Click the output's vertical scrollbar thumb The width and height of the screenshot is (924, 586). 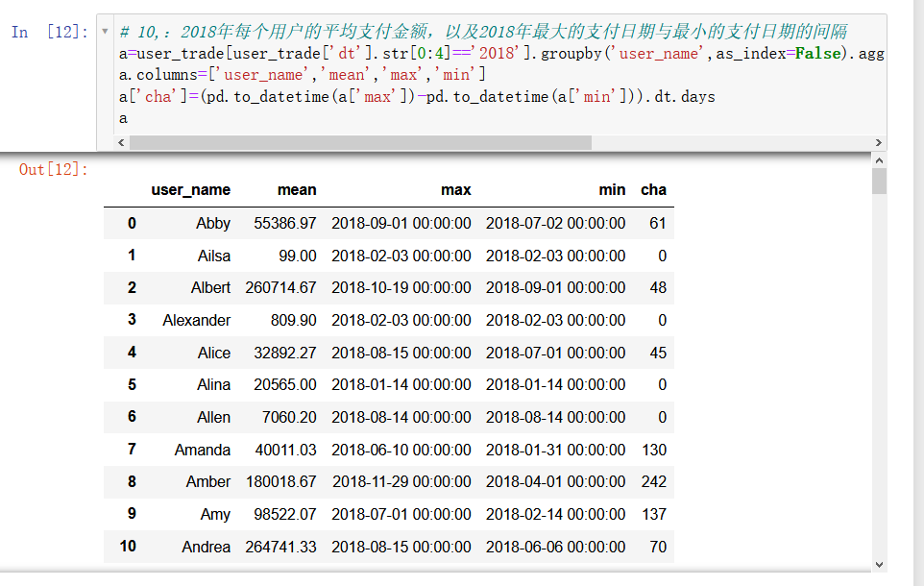click(879, 181)
